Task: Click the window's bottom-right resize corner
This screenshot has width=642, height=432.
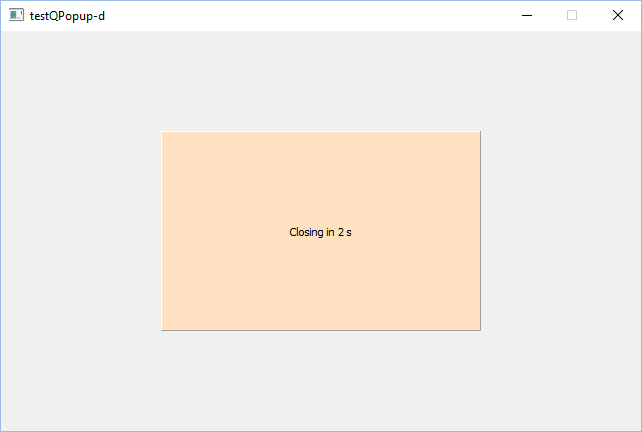Action: (x=638, y=428)
